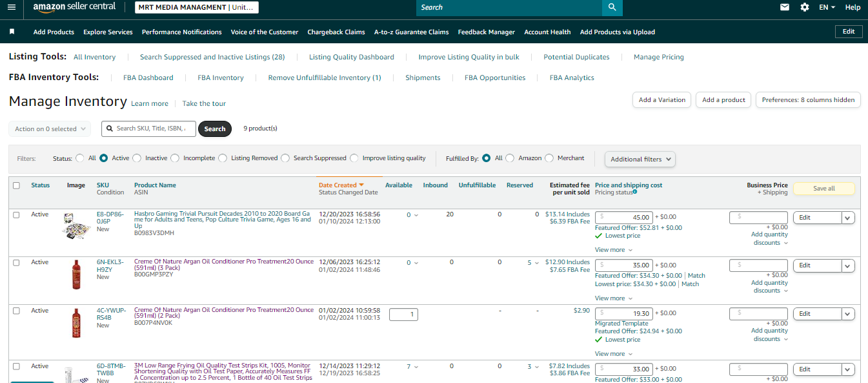Screen dimensions: 868x383
Task: Open FBA Inventory tool link
Action: [x=221, y=78]
